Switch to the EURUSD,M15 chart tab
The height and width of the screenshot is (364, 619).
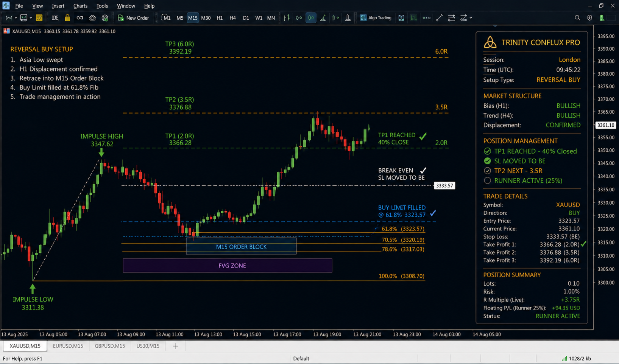coord(68,346)
